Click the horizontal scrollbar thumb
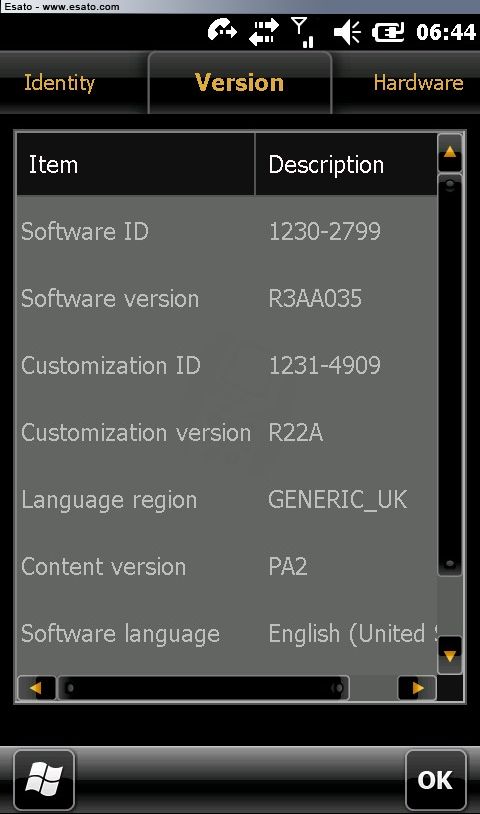 203,688
